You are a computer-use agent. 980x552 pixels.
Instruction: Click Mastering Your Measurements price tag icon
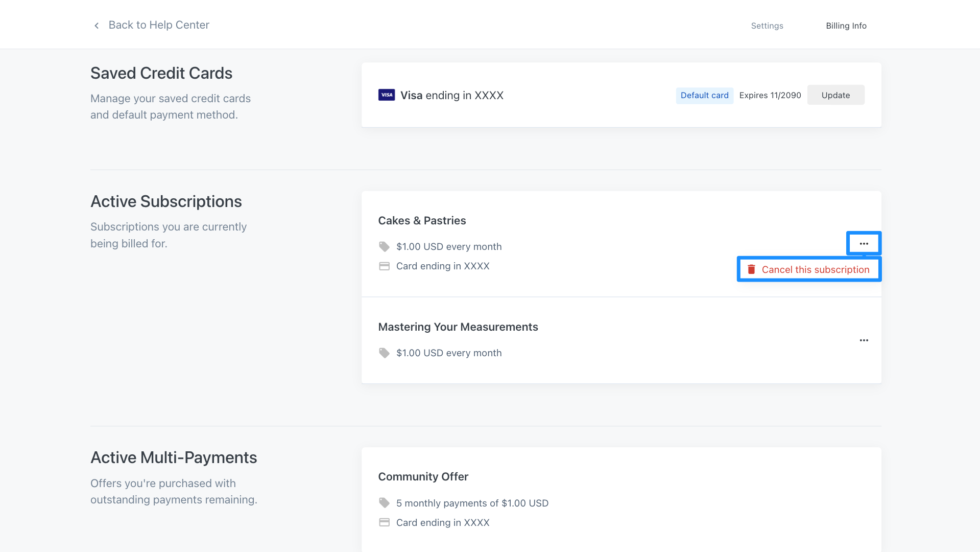384,353
